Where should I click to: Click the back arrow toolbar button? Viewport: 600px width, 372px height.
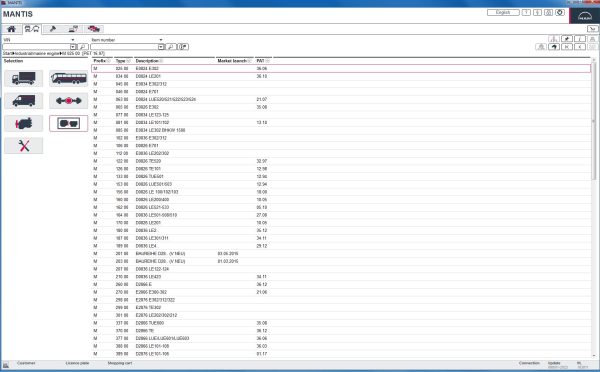point(554,47)
